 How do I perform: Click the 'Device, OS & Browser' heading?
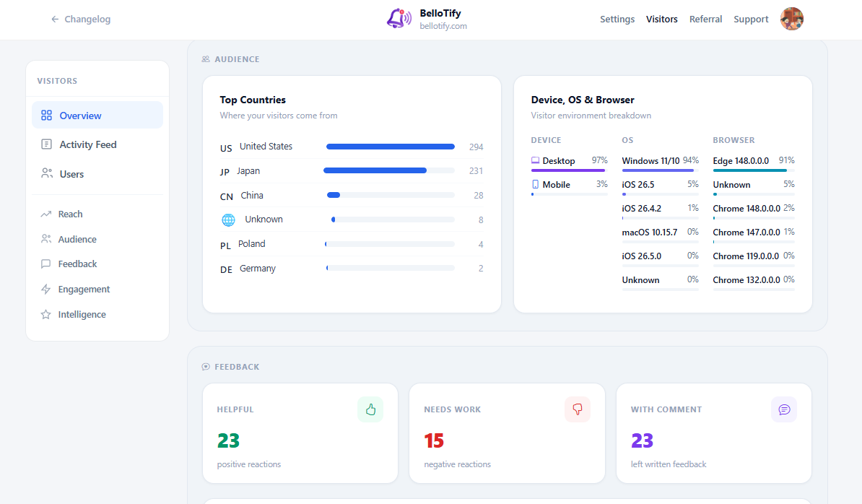tap(583, 100)
